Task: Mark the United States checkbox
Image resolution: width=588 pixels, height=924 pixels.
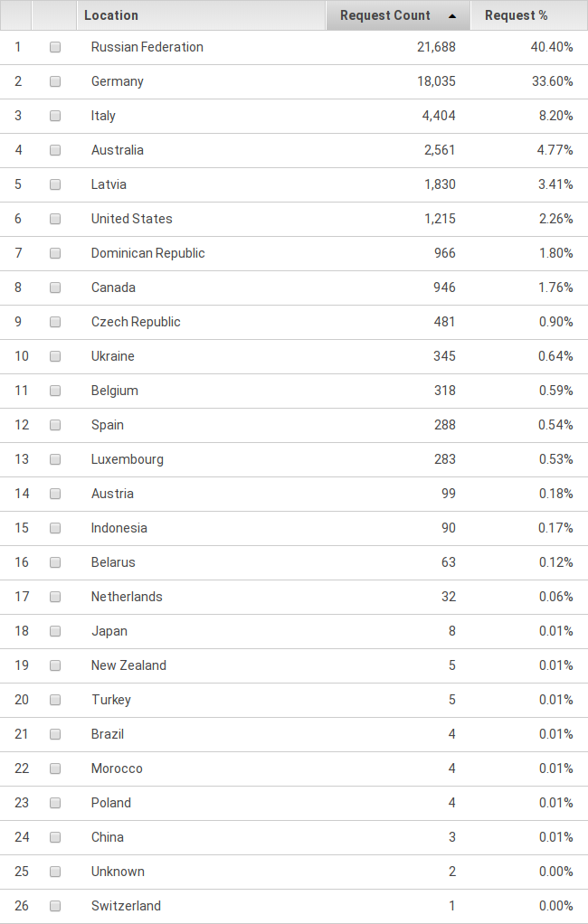Action: coord(55,219)
